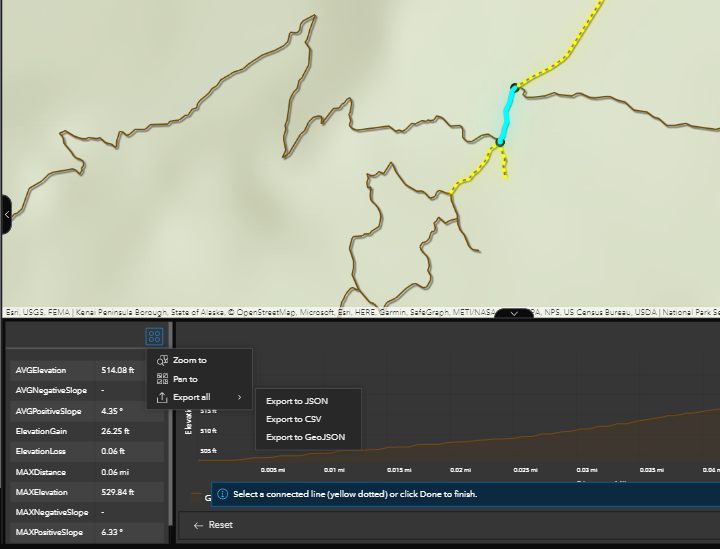Collapse the bottom panel with chevron handle

pyautogui.click(x=514, y=314)
